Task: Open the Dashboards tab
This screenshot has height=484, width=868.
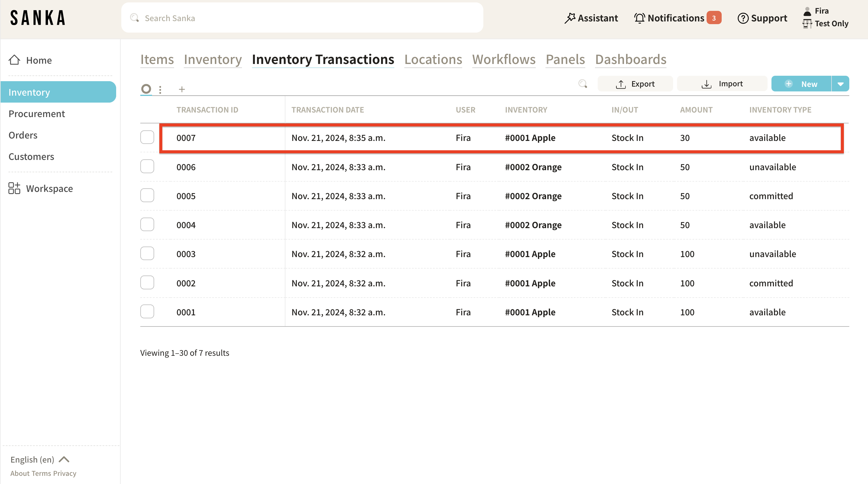Action: [x=631, y=60]
